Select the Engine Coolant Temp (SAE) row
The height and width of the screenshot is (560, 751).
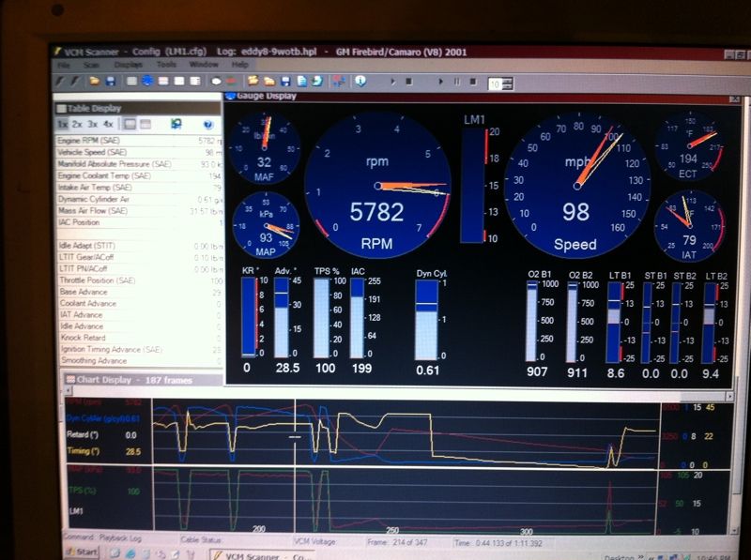point(139,176)
